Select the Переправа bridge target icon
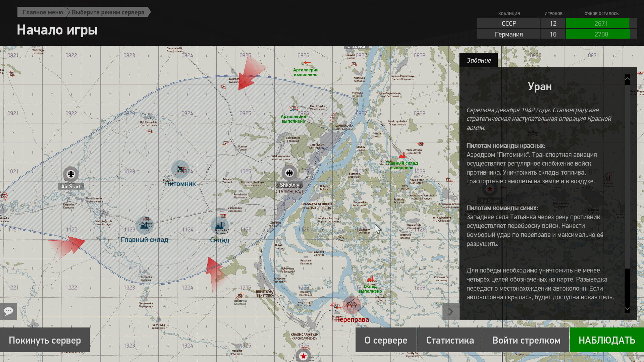Image resolution: width=644 pixels, height=362 pixels. click(x=352, y=305)
